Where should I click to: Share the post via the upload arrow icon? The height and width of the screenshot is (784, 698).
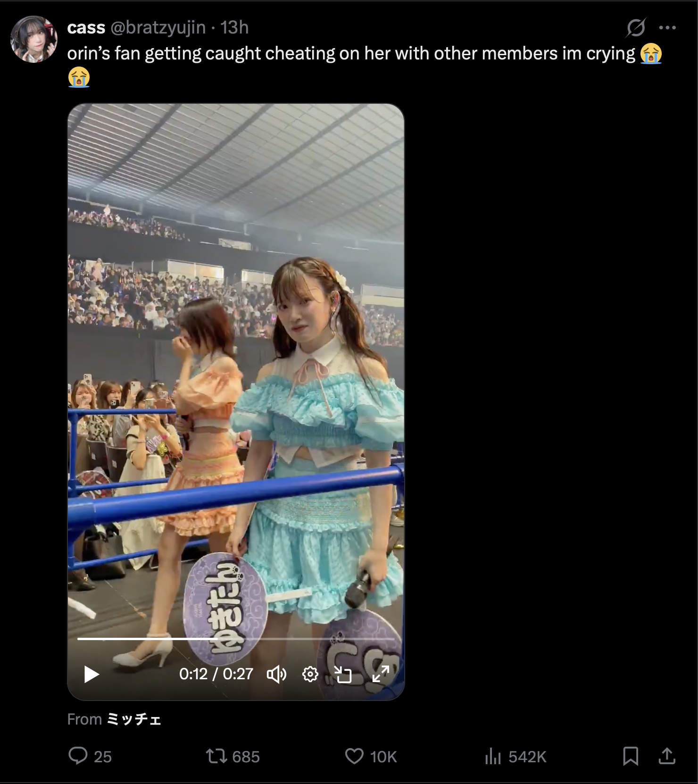click(667, 756)
